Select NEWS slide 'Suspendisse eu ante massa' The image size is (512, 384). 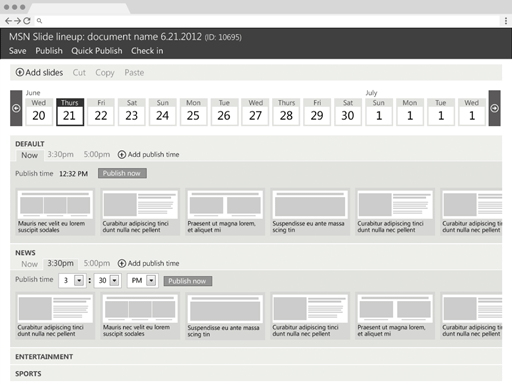tap(225, 316)
